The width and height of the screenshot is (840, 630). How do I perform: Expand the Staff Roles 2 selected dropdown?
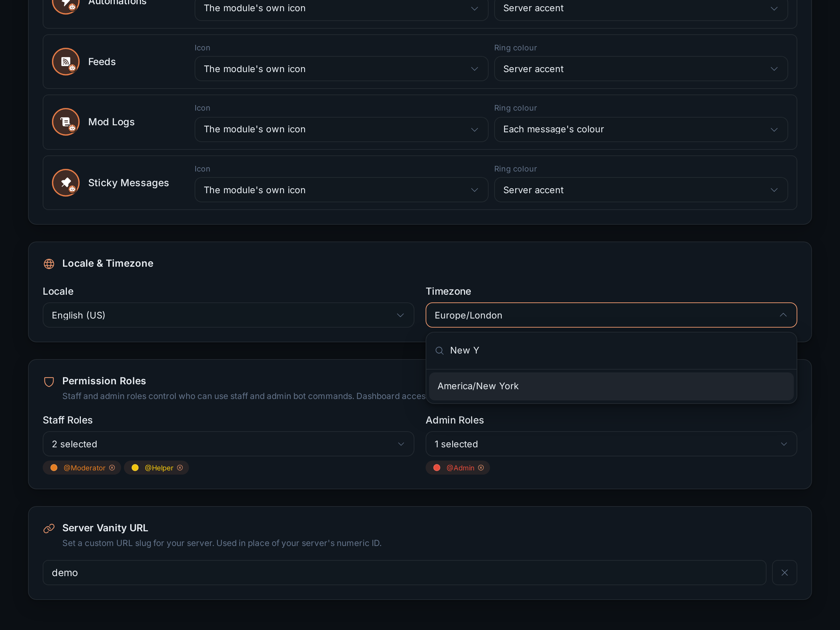[228, 444]
